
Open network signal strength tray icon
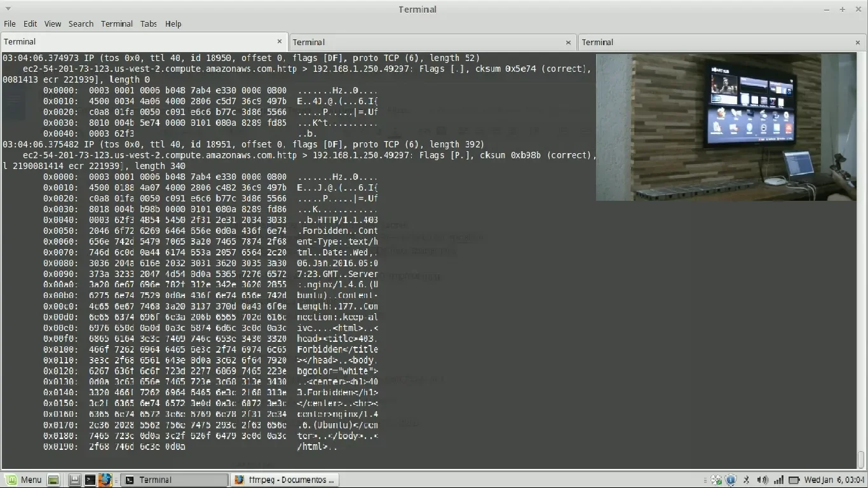click(778, 480)
